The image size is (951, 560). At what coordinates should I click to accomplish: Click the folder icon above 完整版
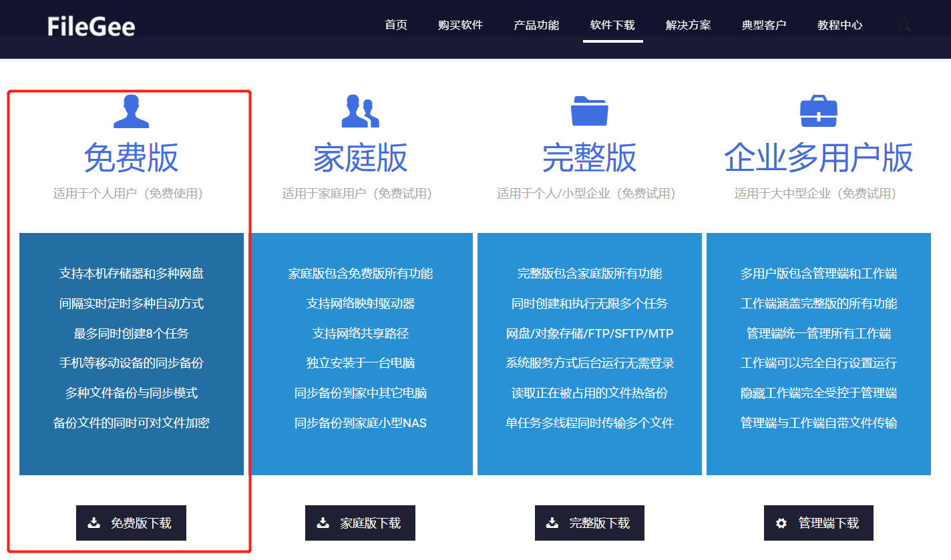coord(590,111)
